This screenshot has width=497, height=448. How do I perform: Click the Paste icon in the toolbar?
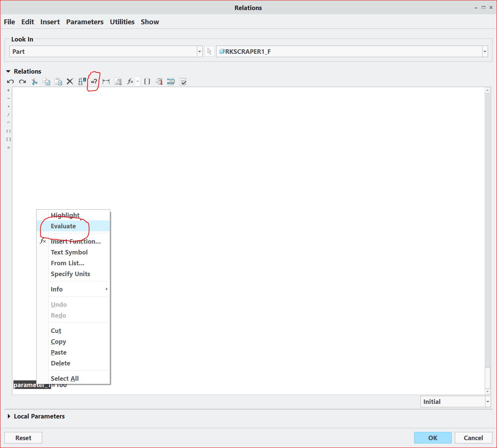(58, 81)
